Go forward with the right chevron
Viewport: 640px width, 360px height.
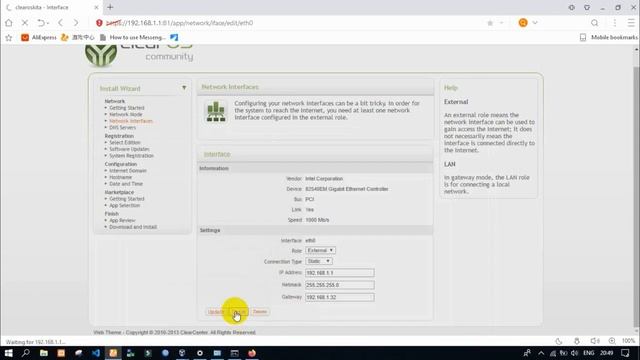point(76,23)
